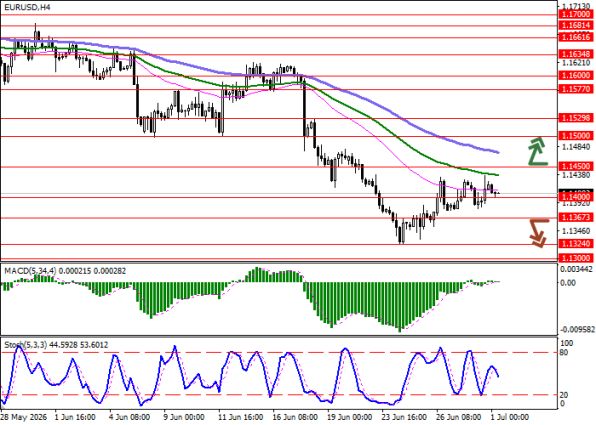
Task: Click the 4 Jun 08:00 time label
Action: tap(130, 417)
